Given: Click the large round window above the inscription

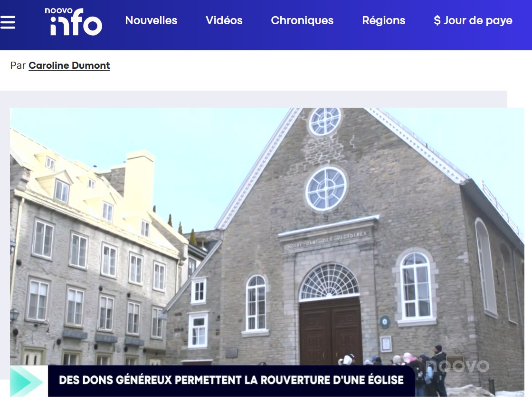Looking at the screenshot, I should coord(326,188).
